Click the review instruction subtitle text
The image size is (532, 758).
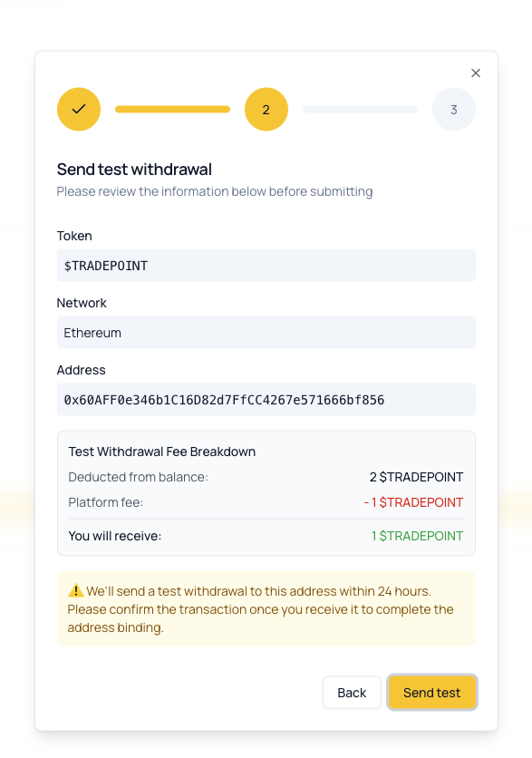click(213, 191)
